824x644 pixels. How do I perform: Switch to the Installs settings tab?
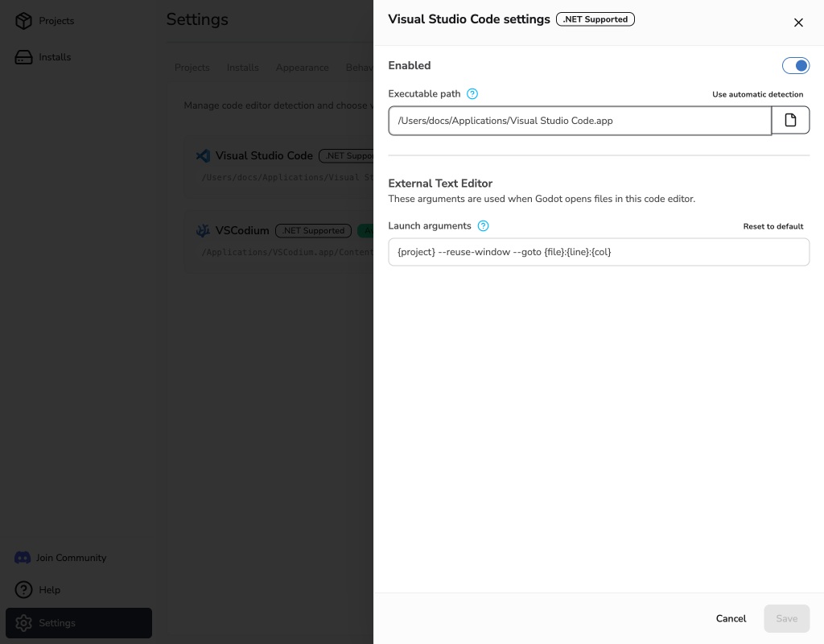243,68
